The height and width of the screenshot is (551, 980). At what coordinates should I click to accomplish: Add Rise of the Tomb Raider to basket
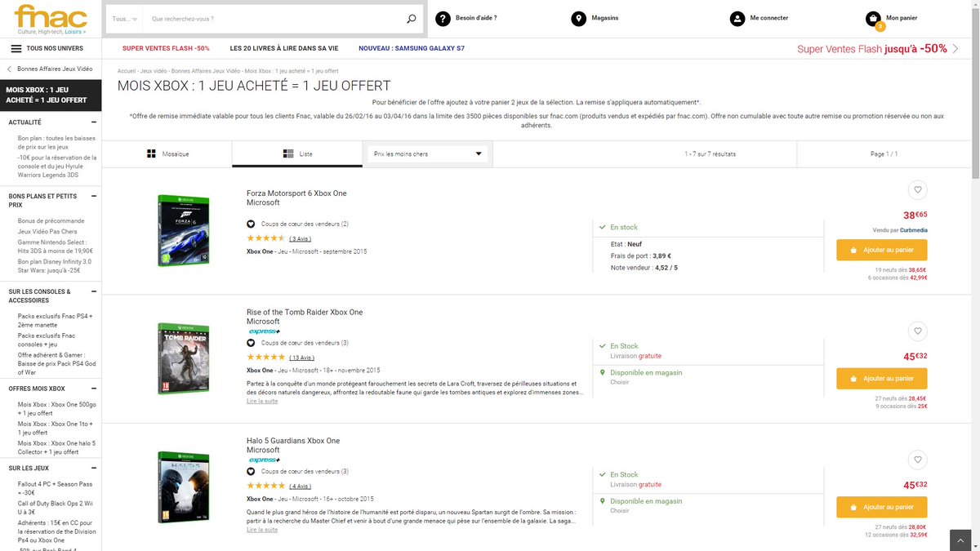pos(881,379)
